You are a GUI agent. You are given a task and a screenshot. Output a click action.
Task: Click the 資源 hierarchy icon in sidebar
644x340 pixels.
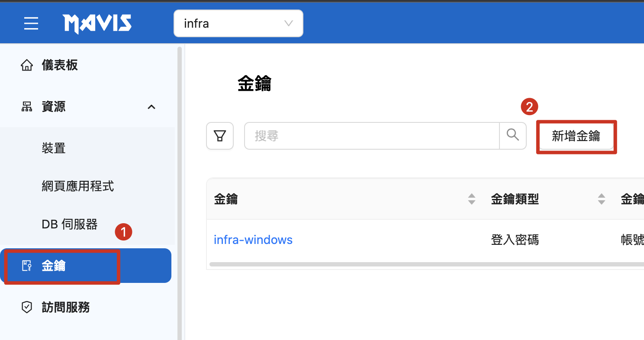(x=27, y=107)
